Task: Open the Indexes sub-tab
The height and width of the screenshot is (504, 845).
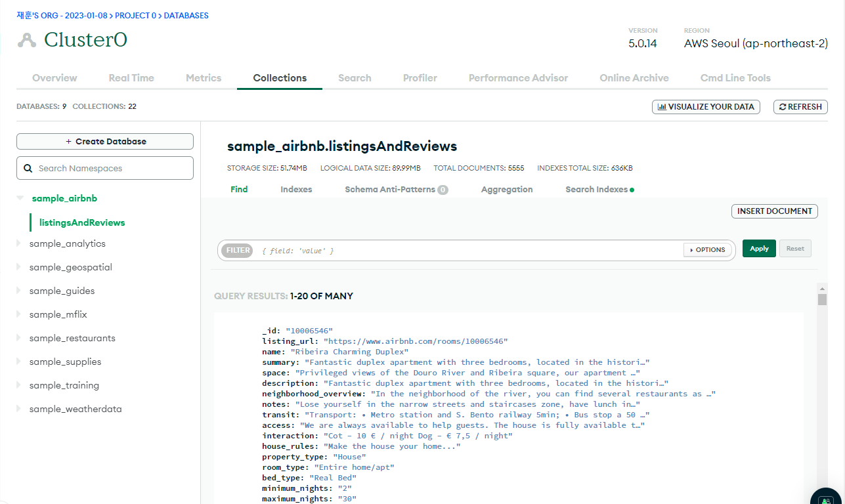Action: point(296,189)
